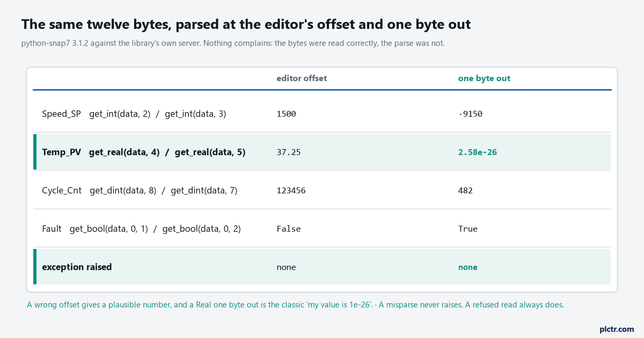The height and width of the screenshot is (338, 644).
Task: Click the value 482
Action: point(465,190)
